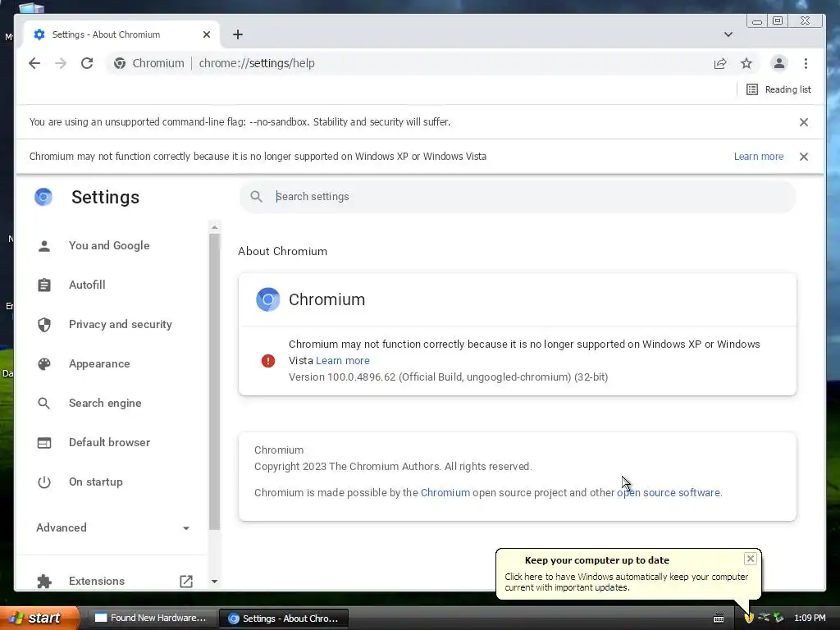
Task: Open the Reading list panel
Action: (x=778, y=89)
